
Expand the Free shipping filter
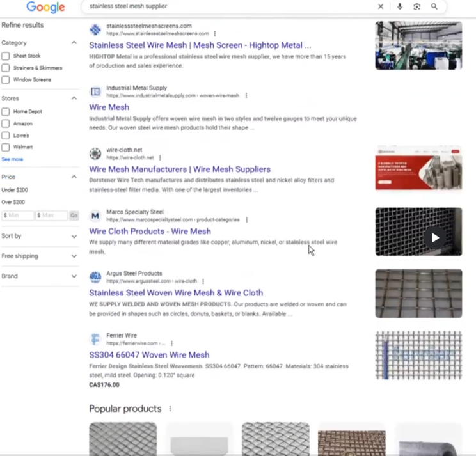[74, 256]
